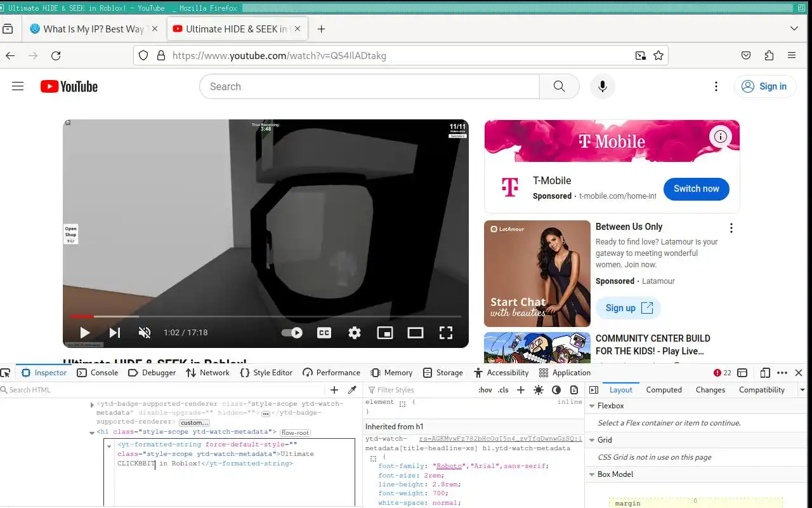This screenshot has width=812, height=508.
Task: Open video player settings gear
Action: click(x=355, y=333)
